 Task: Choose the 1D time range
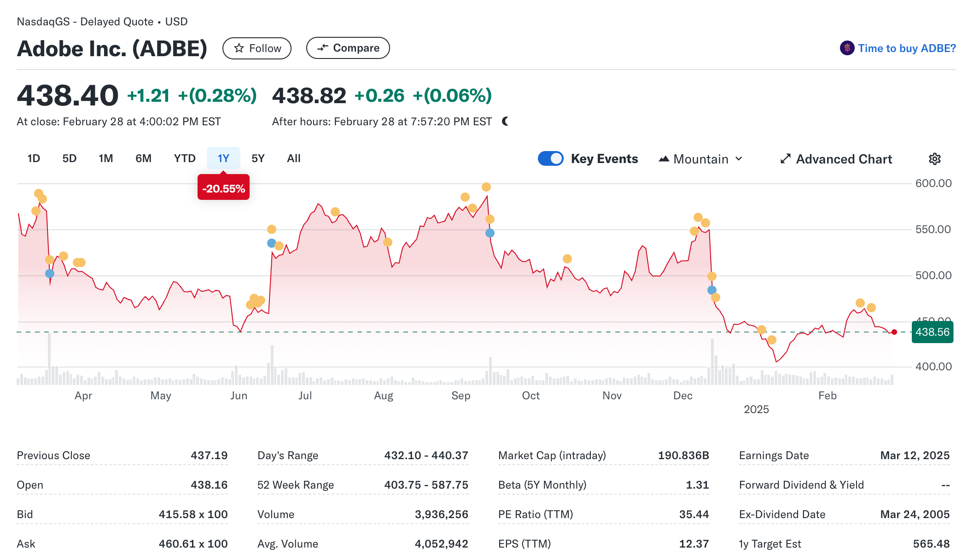click(34, 158)
